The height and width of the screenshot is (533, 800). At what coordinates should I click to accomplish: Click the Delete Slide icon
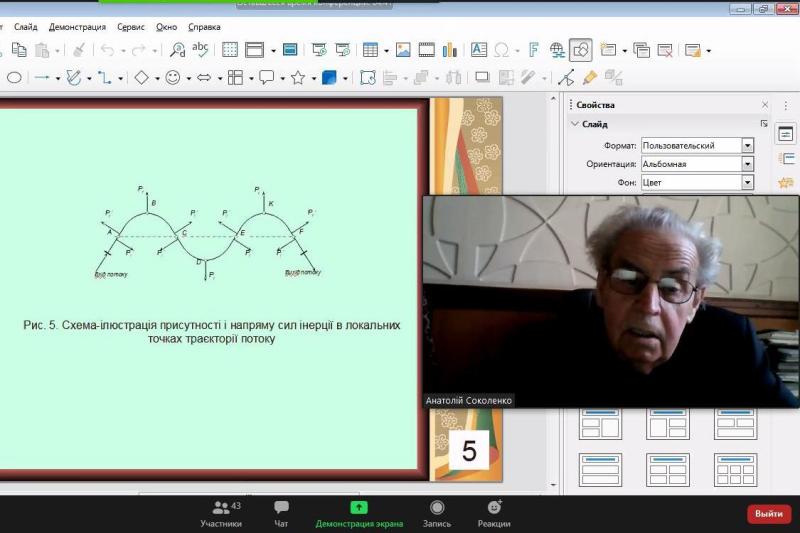(x=665, y=50)
